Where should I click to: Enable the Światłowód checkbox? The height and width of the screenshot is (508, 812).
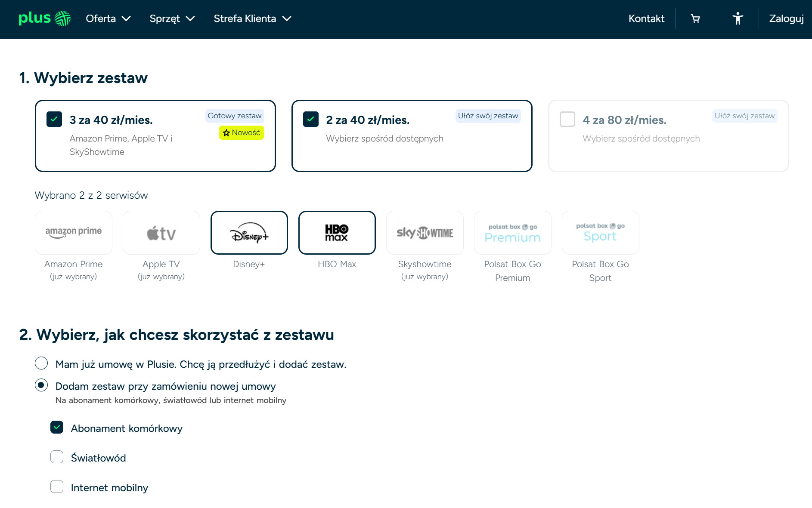pos(57,457)
